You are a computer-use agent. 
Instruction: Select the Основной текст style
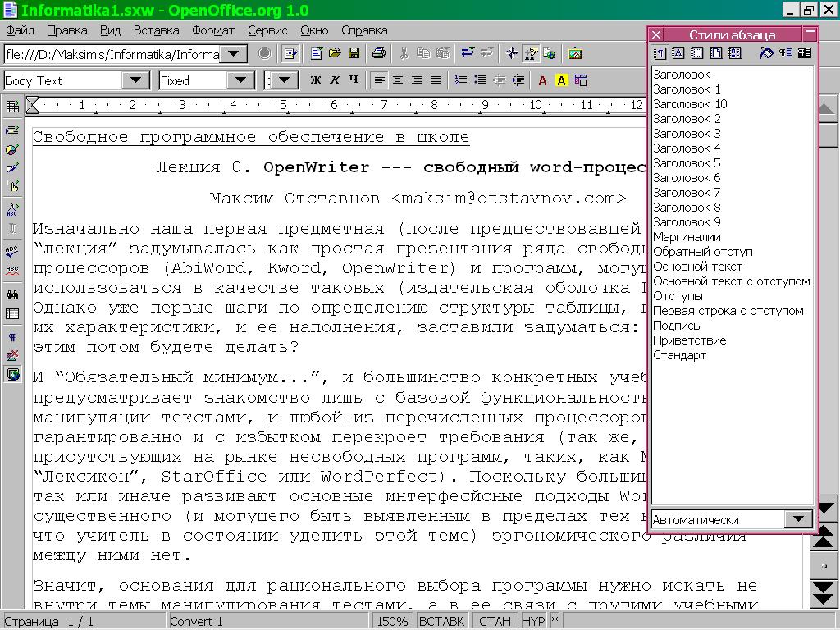(x=697, y=267)
